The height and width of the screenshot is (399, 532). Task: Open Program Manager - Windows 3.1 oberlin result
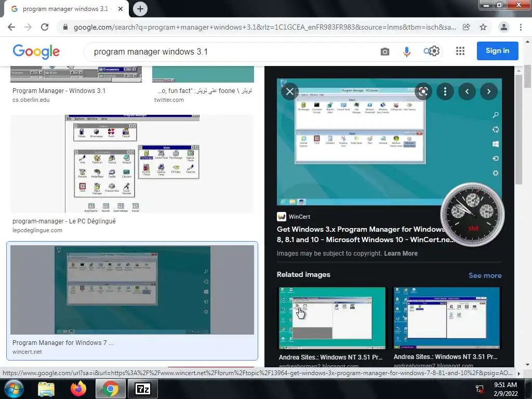pos(59,91)
